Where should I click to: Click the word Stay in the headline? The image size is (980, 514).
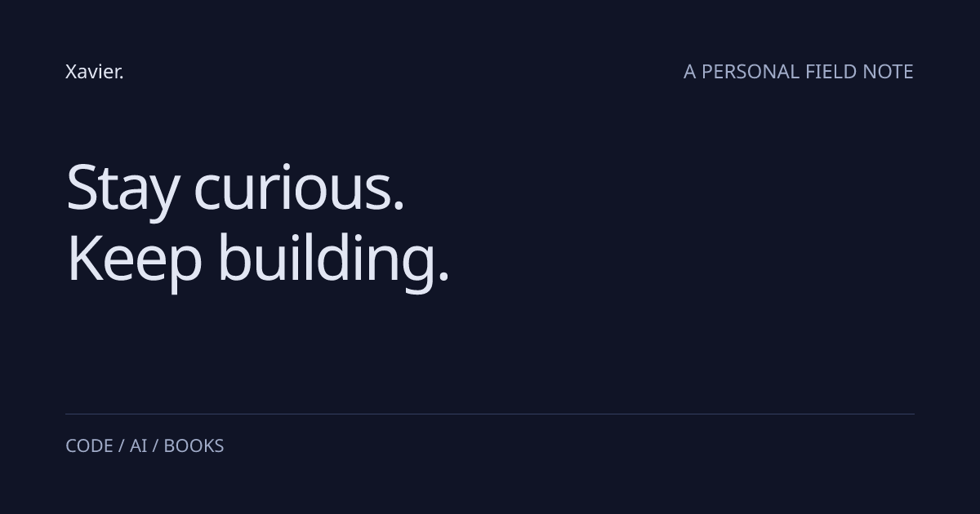click(x=122, y=189)
